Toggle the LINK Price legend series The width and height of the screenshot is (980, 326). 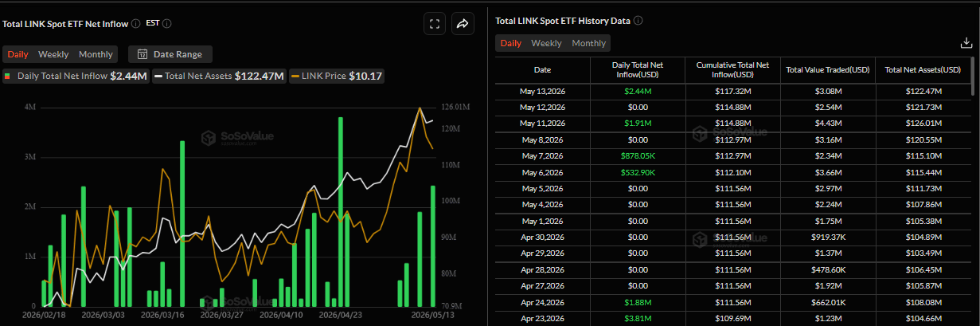[337, 77]
